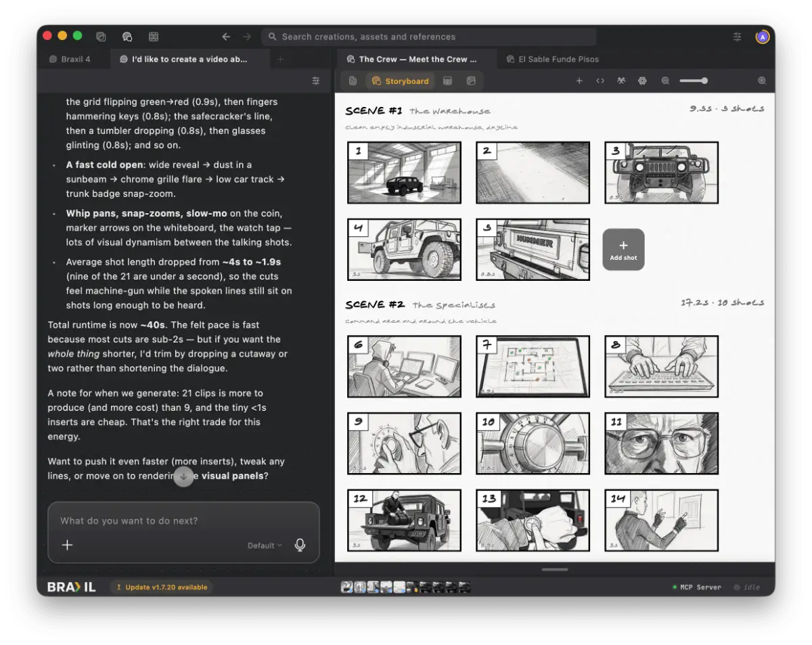Select shot 14 whiteboard marker thumbnail
812x645 pixels.
coord(661,520)
